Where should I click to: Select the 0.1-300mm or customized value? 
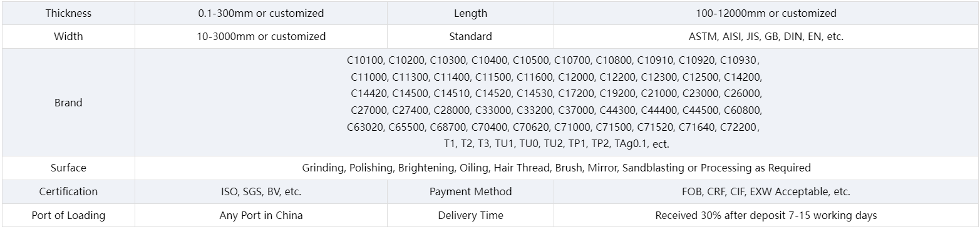point(261,13)
